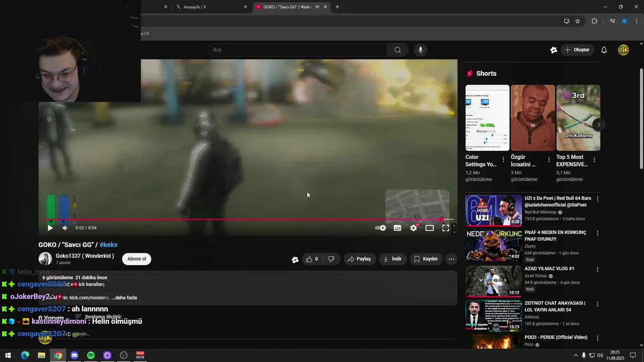Open the player settings gear
The image size is (644, 362).
[x=414, y=228]
